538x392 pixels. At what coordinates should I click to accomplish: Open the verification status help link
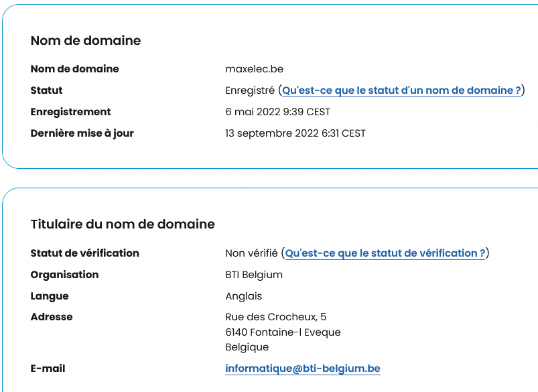(x=385, y=253)
